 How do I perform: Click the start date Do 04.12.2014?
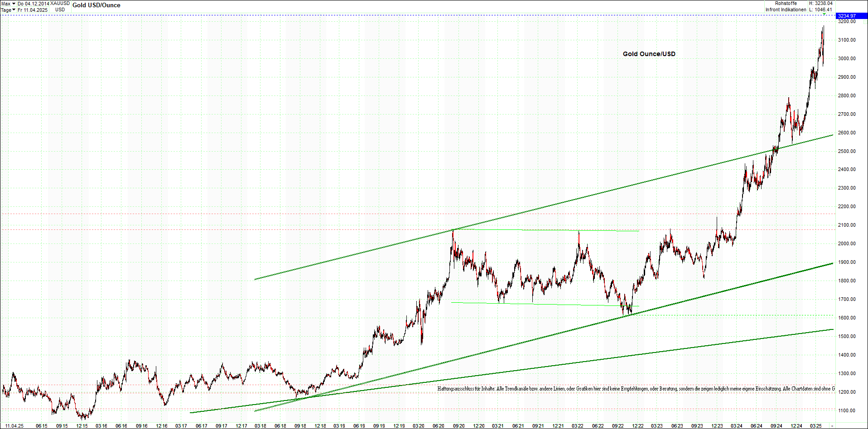(34, 4)
